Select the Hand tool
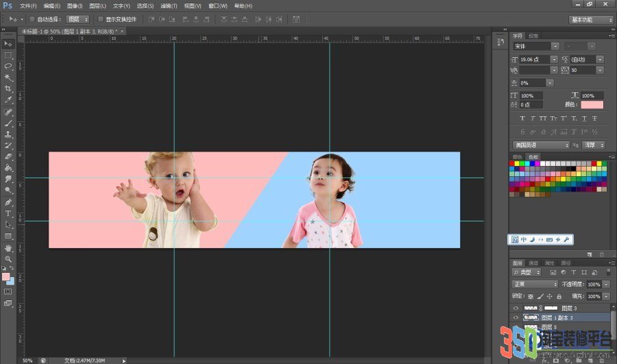617x364 pixels. click(8, 248)
